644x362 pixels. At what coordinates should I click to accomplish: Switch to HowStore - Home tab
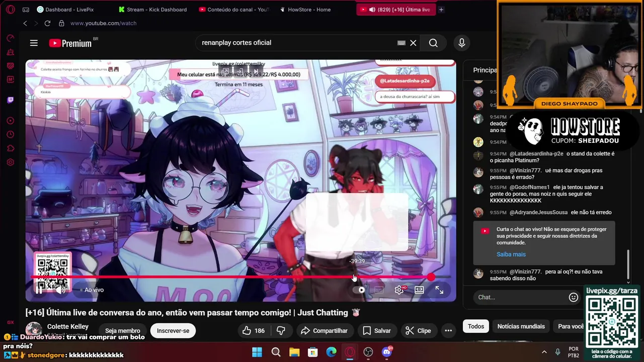(305, 10)
